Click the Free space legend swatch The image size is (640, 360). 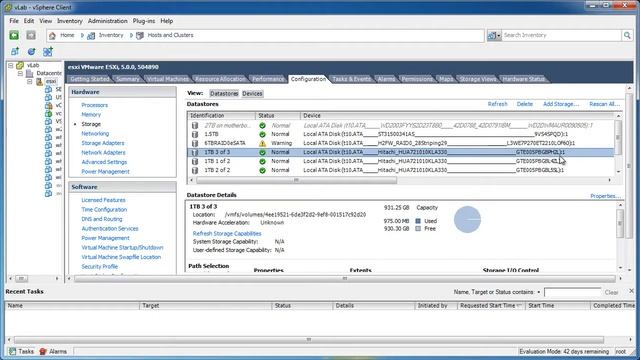[418, 229]
